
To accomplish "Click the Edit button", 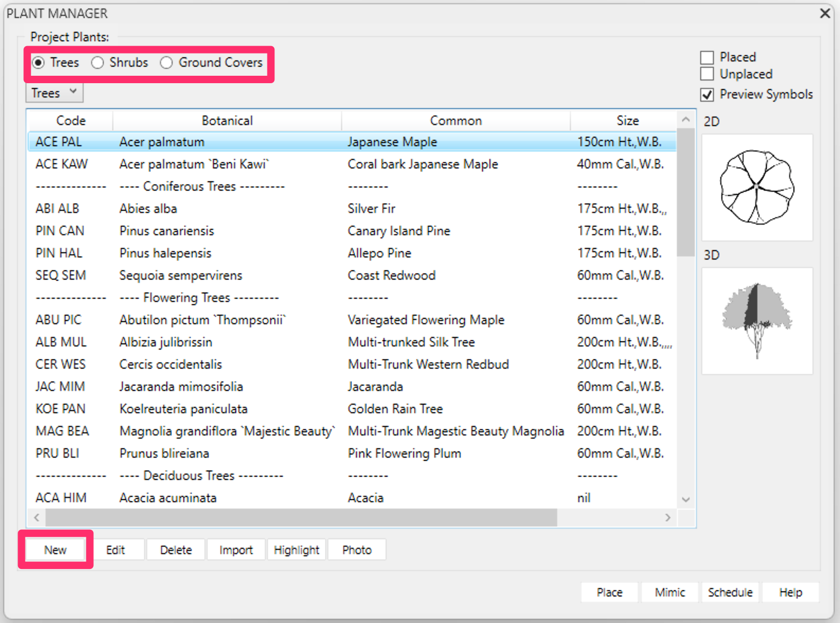I will (x=115, y=550).
